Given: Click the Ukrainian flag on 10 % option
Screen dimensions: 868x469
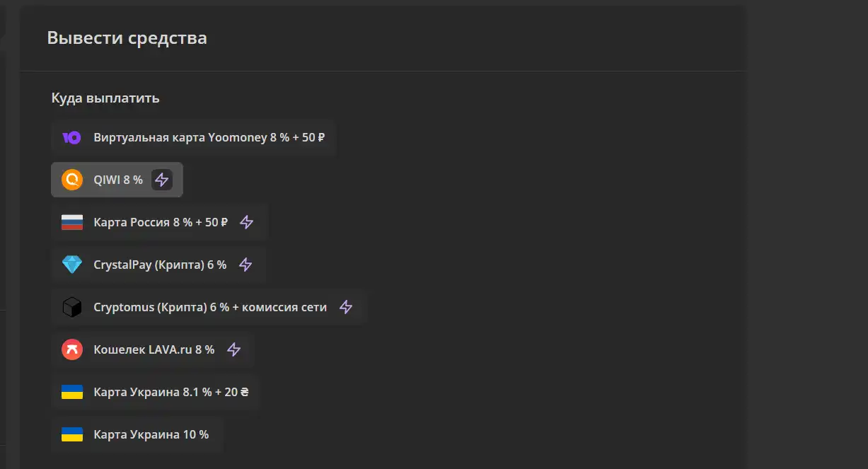Looking at the screenshot, I should click(x=72, y=434).
